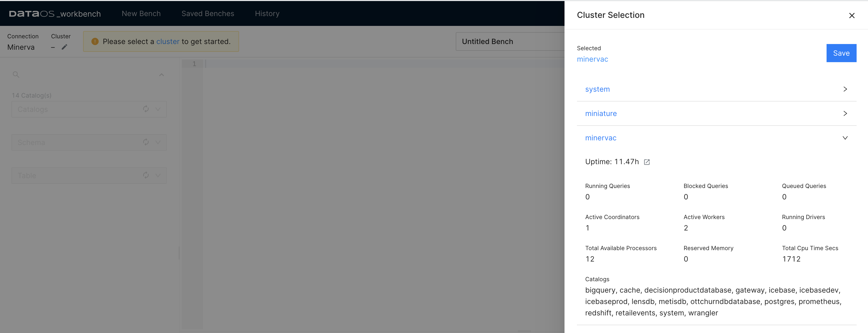Click the refresh icon next to Catalogs dropdown

click(146, 109)
